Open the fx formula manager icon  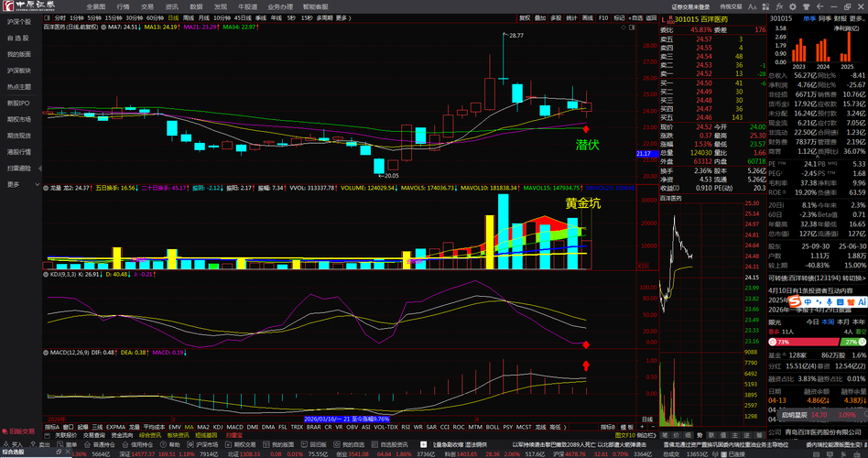(779, 6)
